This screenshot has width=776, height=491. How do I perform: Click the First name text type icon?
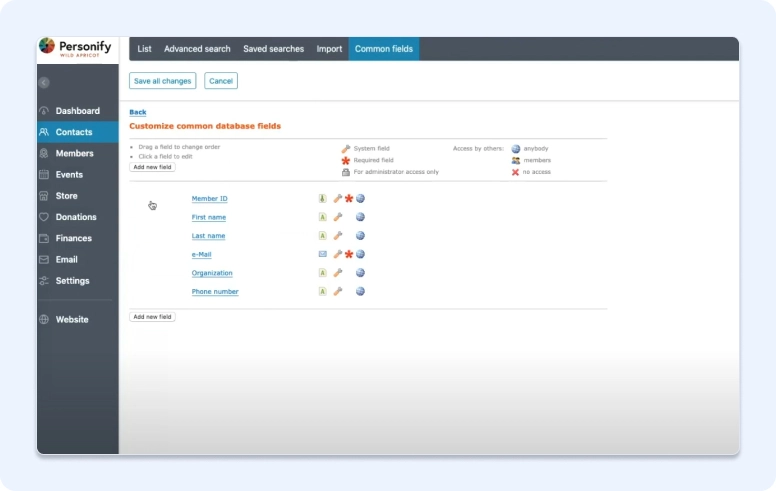click(323, 217)
